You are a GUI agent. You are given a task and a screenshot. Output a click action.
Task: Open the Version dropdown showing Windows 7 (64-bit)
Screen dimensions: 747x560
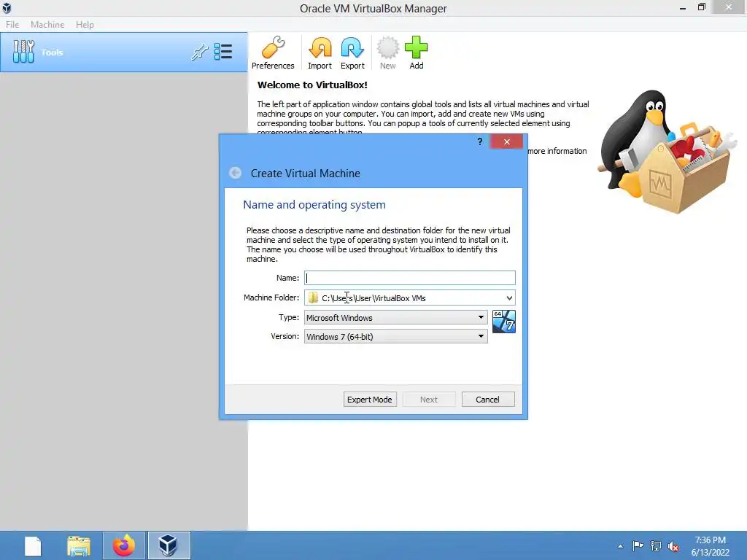pos(396,336)
